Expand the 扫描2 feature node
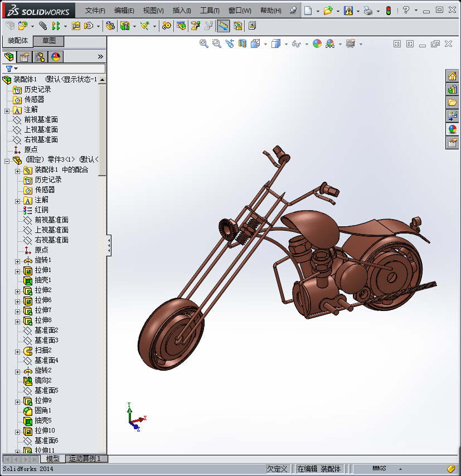 click(18, 352)
